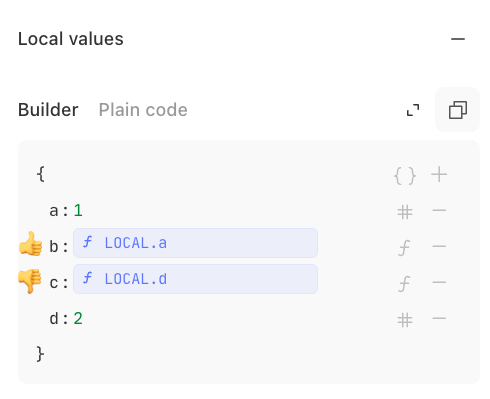
Task: Remove property a from the object
Action: click(439, 210)
